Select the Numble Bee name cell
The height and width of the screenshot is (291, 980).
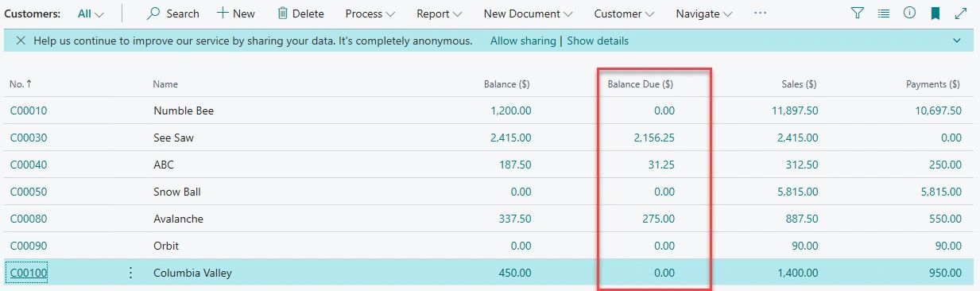(x=184, y=111)
